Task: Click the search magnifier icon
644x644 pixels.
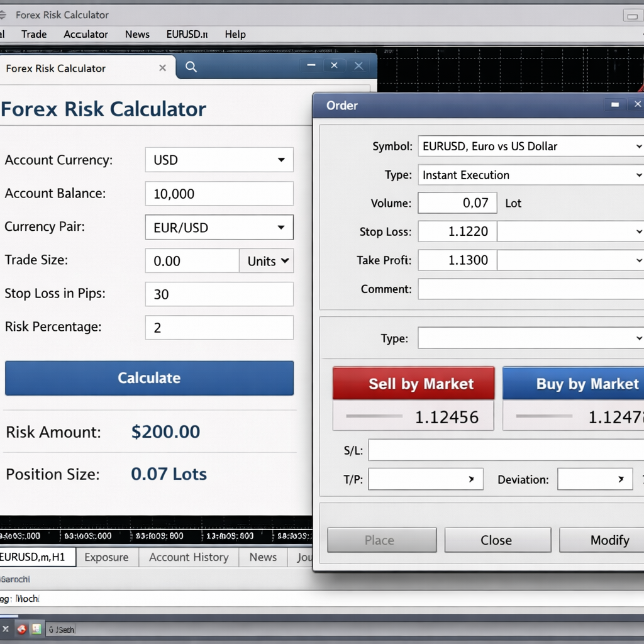Action: pos(191,67)
